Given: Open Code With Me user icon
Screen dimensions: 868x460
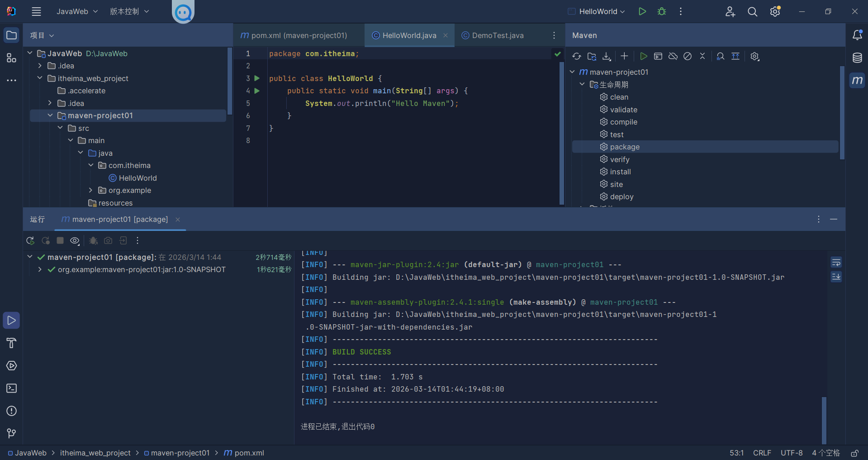Looking at the screenshot, I should point(730,12).
